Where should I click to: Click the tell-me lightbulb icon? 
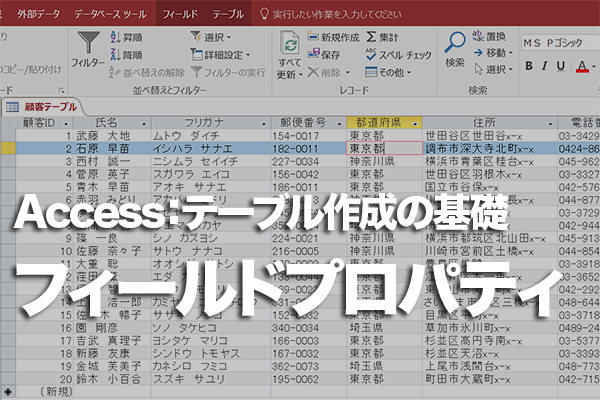(x=264, y=14)
